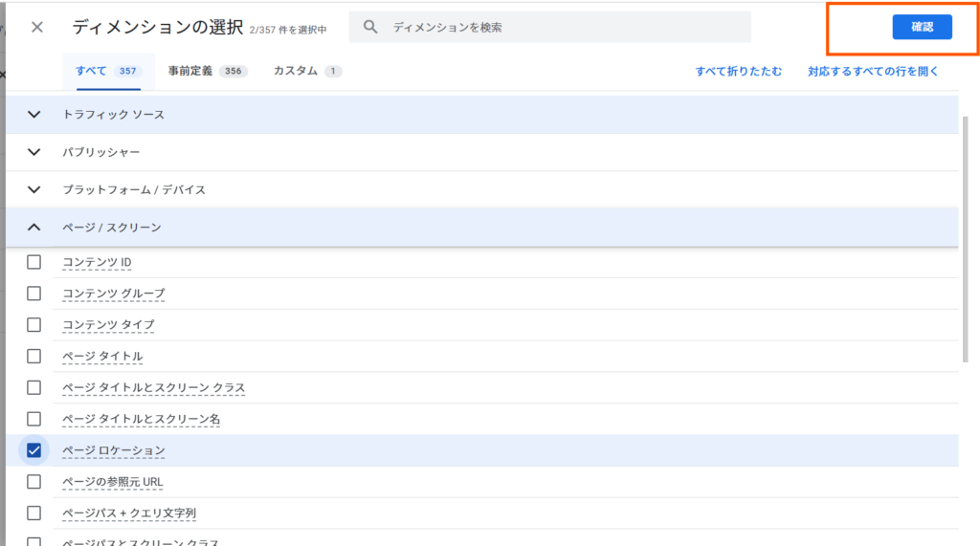Type in the ディメンションを検索 search field

click(565, 28)
